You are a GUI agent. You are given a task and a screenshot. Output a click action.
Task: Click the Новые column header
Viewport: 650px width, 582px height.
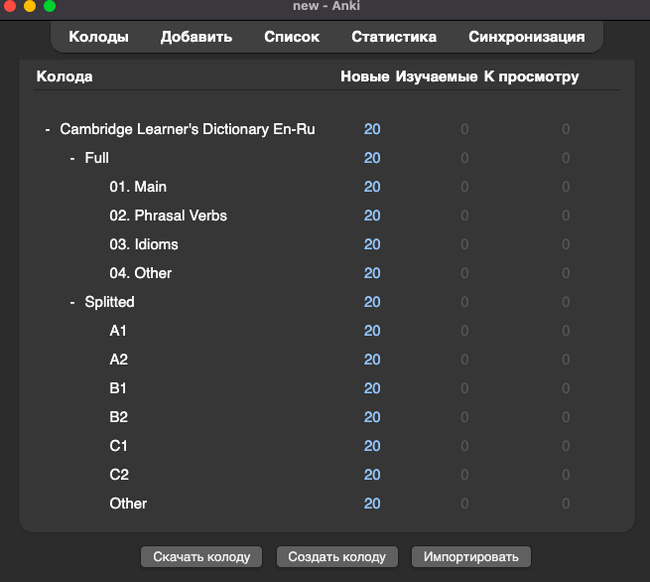point(365,77)
